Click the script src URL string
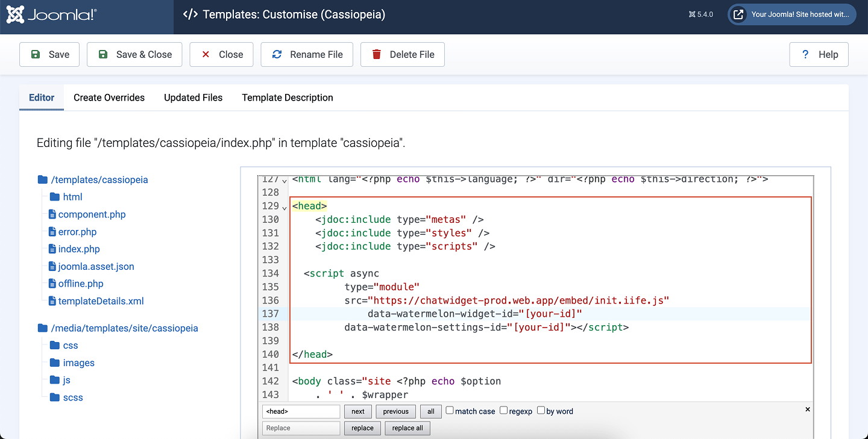Viewport: 868px width, 439px height. [x=519, y=300]
